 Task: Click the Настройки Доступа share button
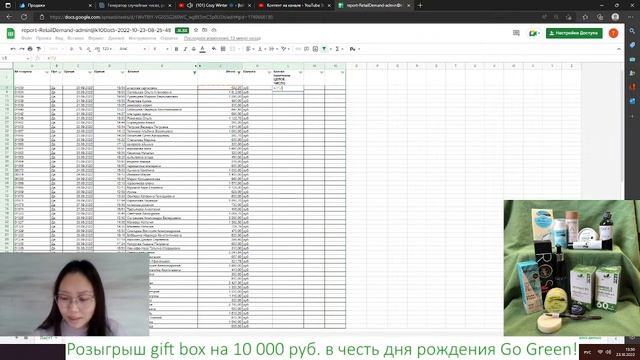point(574,33)
